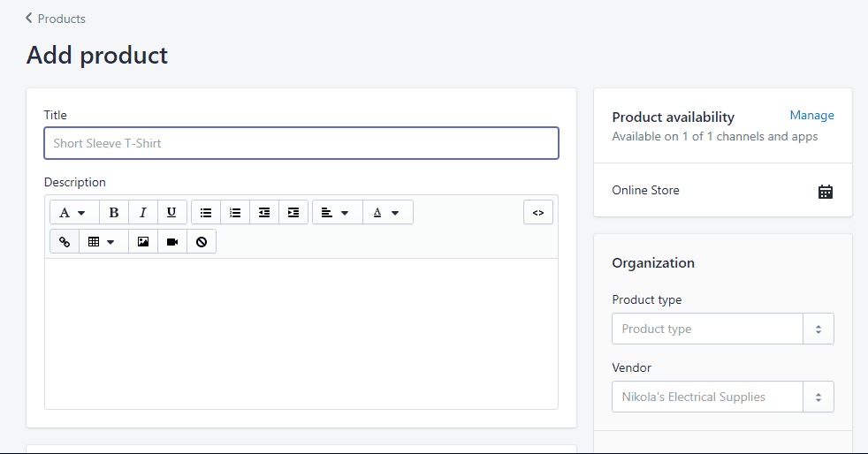Image resolution: width=868 pixels, height=454 pixels.
Task: Open the text color dropdown
Action: [387, 212]
